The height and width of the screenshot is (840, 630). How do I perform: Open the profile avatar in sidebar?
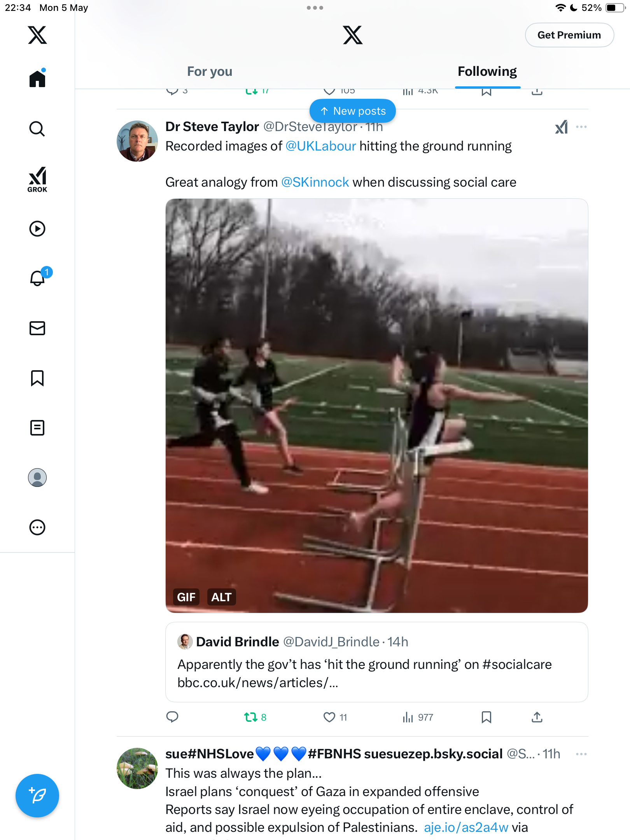(37, 478)
